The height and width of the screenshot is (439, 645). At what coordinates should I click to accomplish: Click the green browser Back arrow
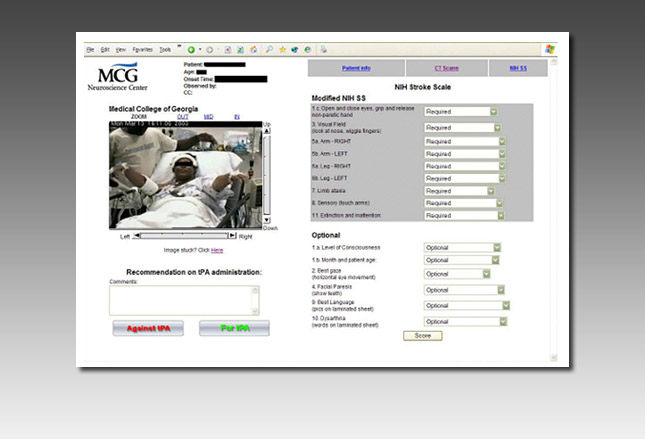click(191, 48)
